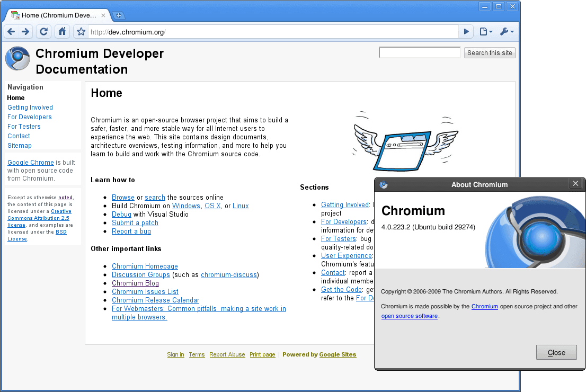Viewport: 586px width, 392px height.
Task: Open the Report a bug link
Action: (x=131, y=231)
